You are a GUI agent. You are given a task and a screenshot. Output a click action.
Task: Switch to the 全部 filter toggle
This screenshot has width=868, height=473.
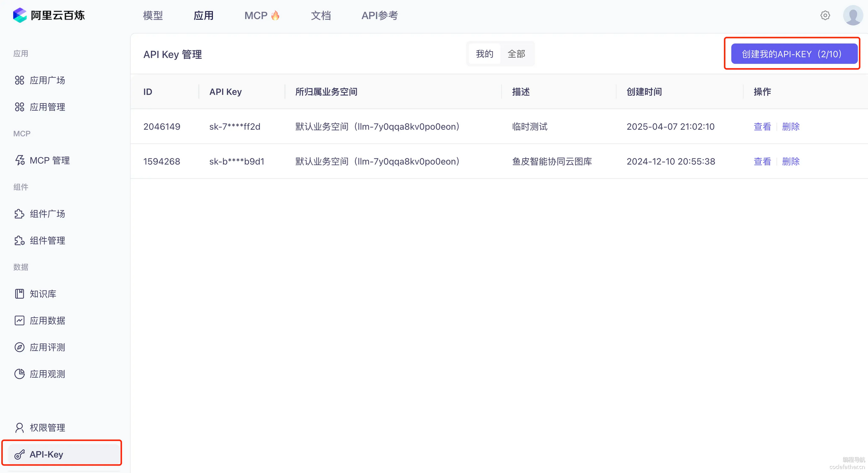coord(516,54)
